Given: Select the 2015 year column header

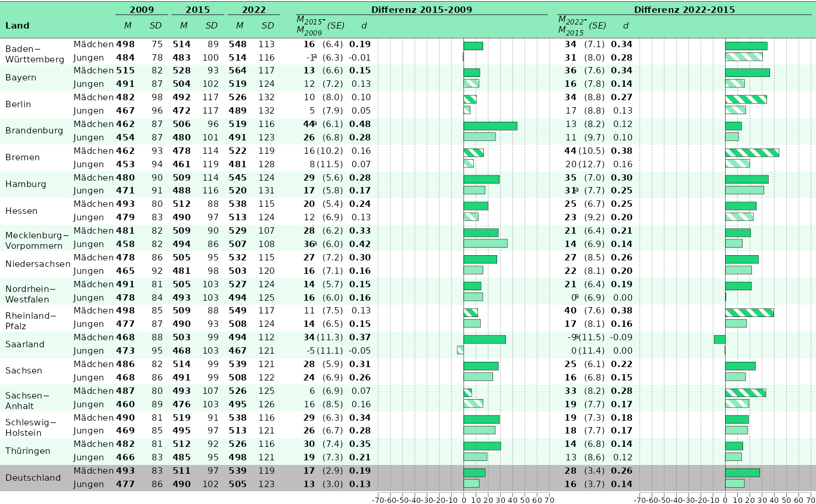Looking at the screenshot, I should [198, 10].
